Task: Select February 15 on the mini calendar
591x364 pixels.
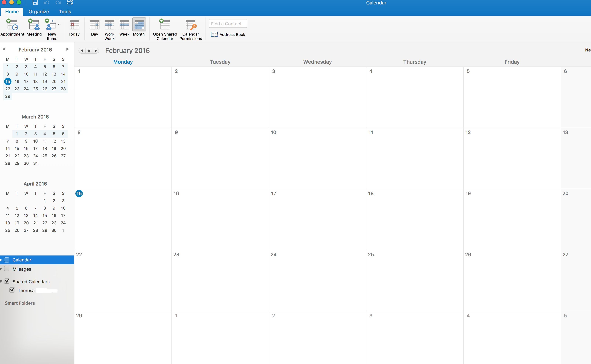Action: (x=7, y=81)
